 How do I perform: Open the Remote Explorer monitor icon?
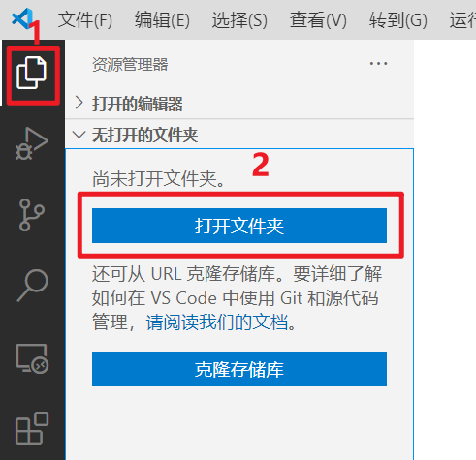pyautogui.click(x=32, y=358)
